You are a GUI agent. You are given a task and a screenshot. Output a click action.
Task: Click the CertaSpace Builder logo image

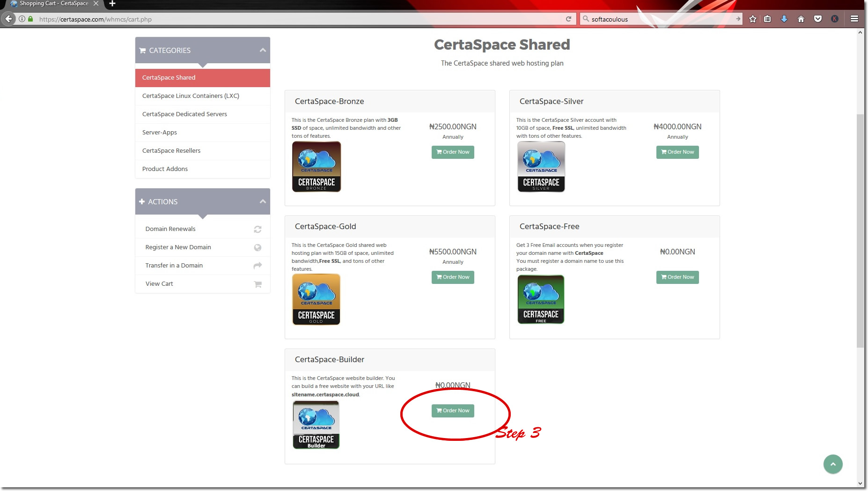click(316, 425)
